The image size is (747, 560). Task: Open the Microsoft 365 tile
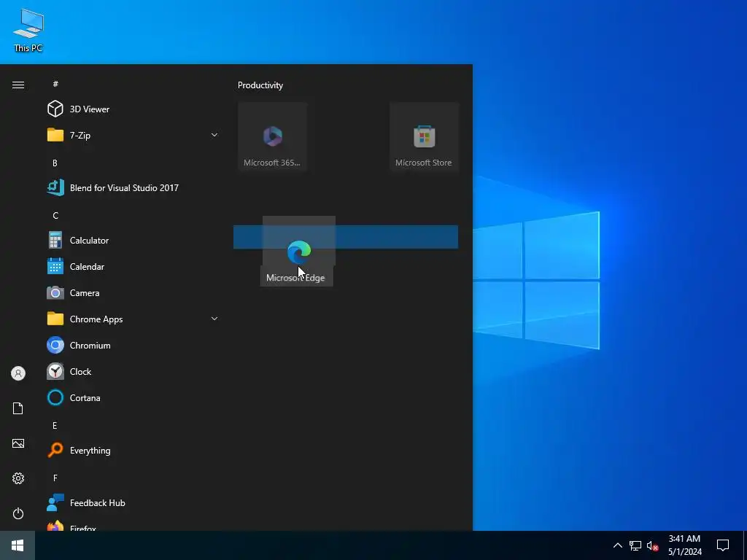point(273,136)
